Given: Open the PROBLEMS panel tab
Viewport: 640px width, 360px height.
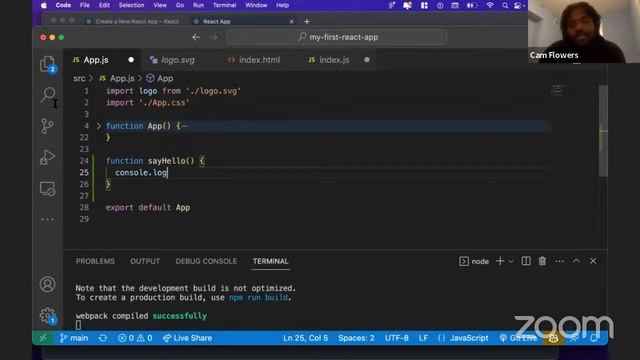Looking at the screenshot, I should [x=95, y=261].
